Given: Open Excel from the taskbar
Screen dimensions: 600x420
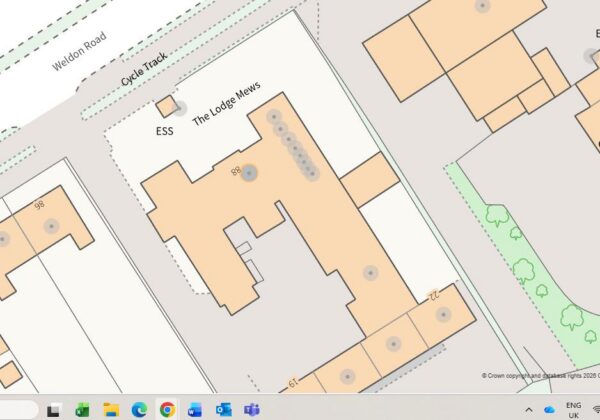Looking at the screenshot, I should 82,410.
